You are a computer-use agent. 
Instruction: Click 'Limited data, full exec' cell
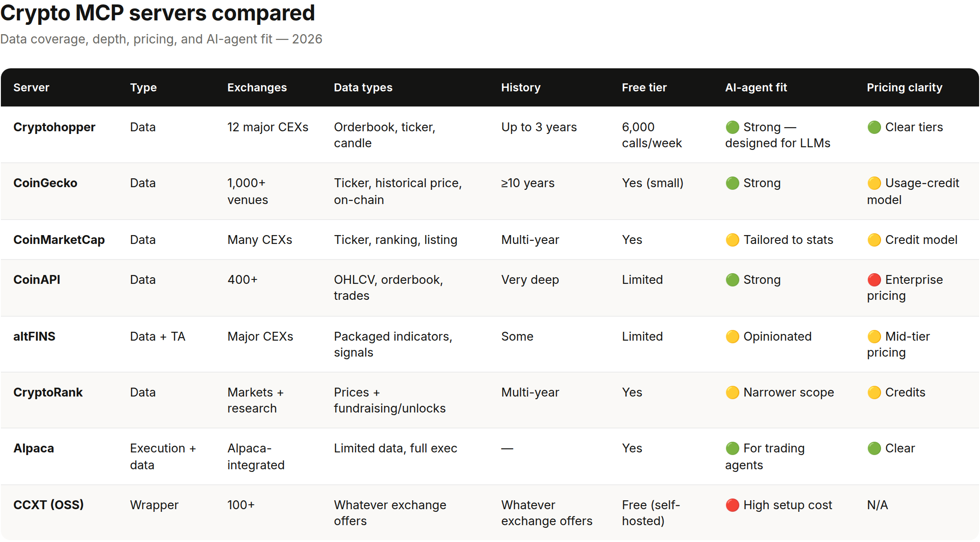395,448
